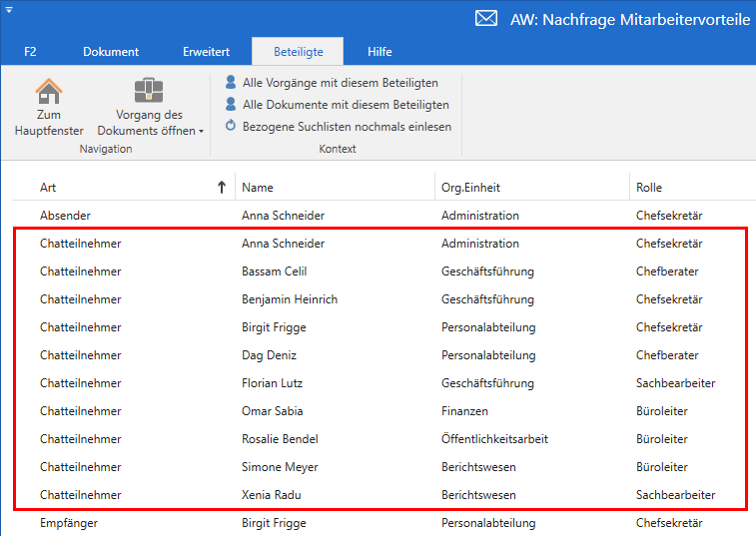The image size is (756, 536).
Task: Switch to the Dokument tab
Action: (111, 52)
